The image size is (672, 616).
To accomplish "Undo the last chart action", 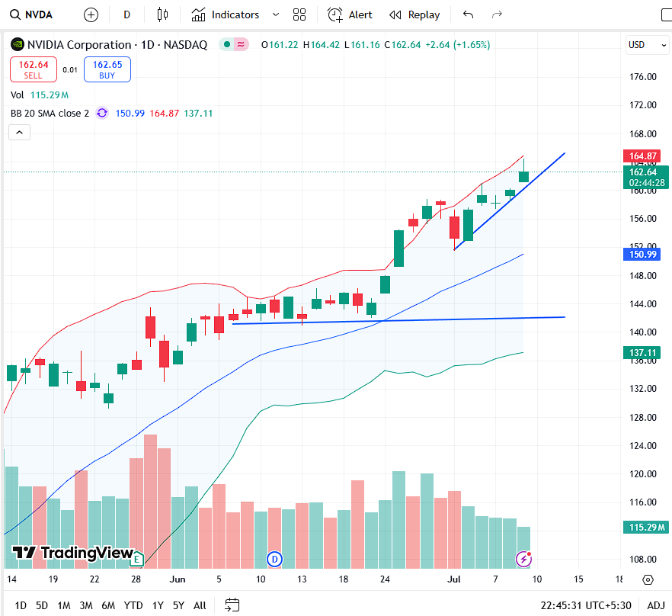I will (x=468, y=14).
